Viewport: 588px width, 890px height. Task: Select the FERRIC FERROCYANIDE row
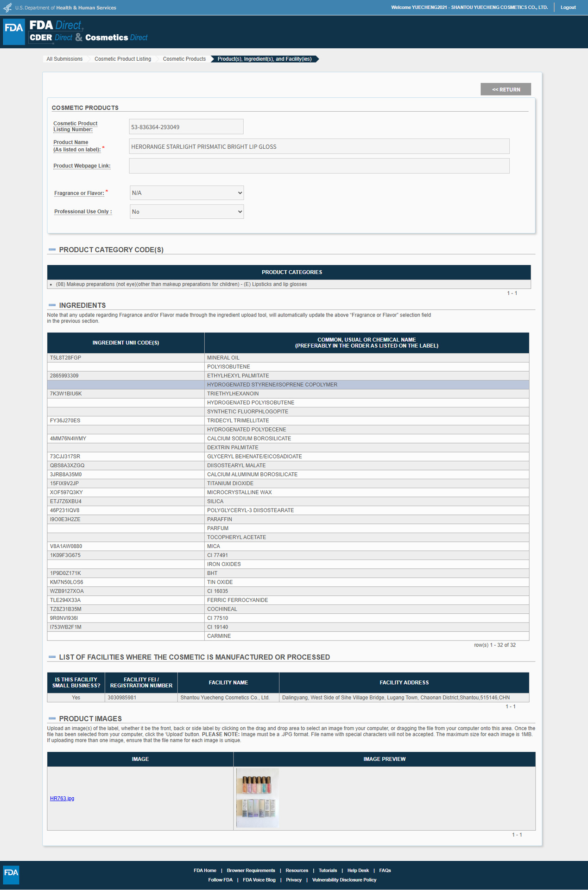pos(288,600)
